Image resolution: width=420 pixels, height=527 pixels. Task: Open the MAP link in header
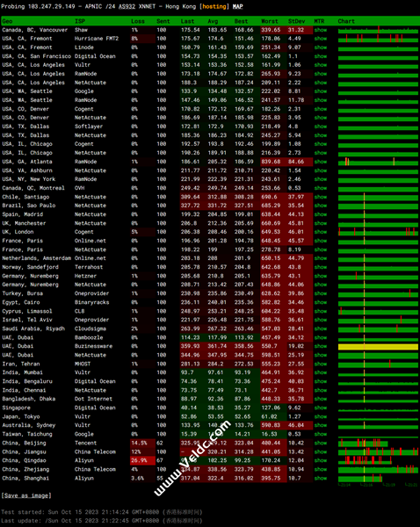[x=237, y=6]
